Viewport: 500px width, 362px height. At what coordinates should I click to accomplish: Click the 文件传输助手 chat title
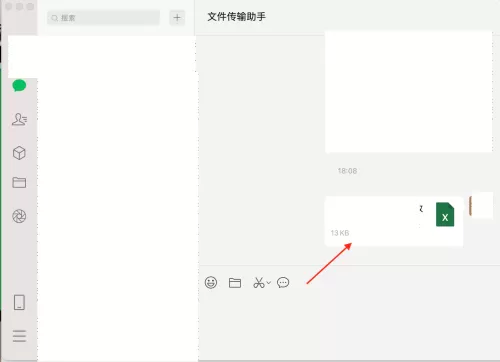tap(237, 17)
